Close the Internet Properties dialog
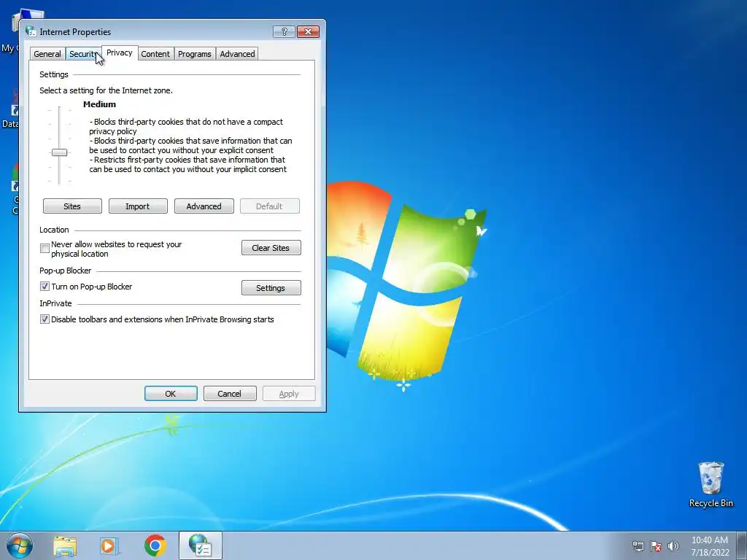Screen dimensions: 747x560 click(309, 31)
